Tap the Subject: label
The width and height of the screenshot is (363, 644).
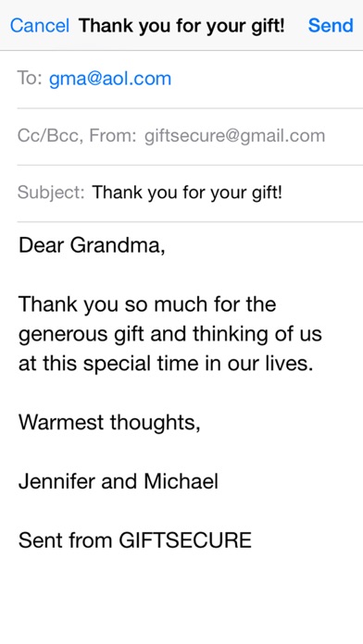[x=51, y=192]
